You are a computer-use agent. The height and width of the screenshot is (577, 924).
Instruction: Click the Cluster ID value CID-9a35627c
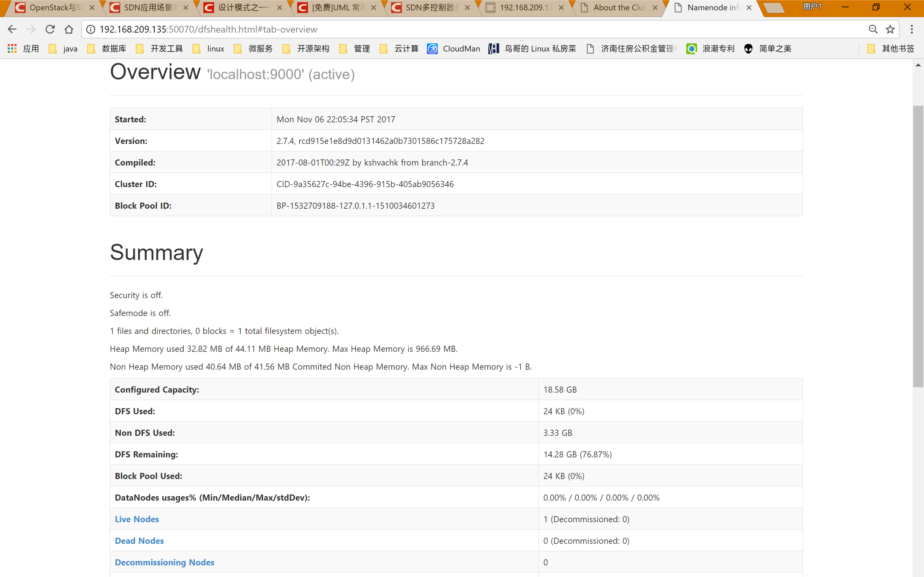(365, 184)
